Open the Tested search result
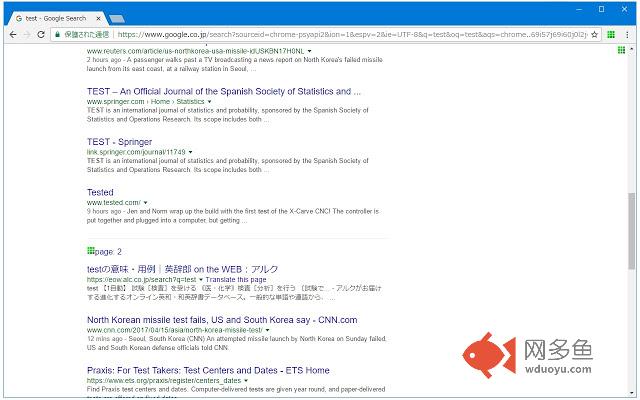640x400 pixels. (100, 193)
